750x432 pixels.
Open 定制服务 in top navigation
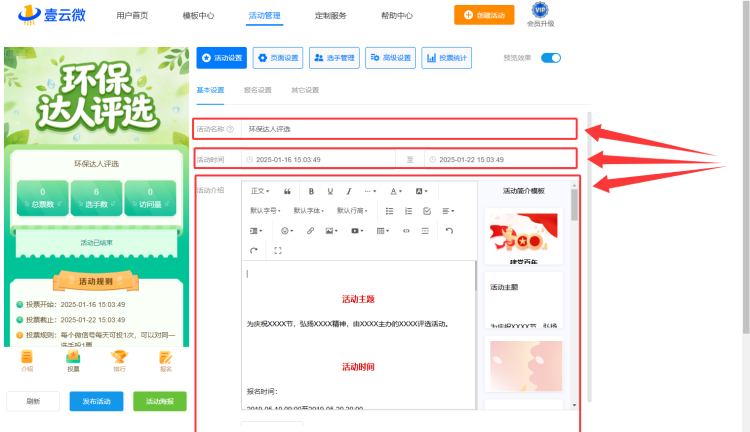click(x=331, y=15)
